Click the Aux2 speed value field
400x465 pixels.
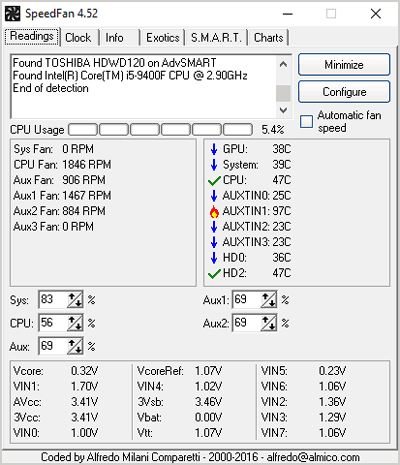click(x=247, y=323)
